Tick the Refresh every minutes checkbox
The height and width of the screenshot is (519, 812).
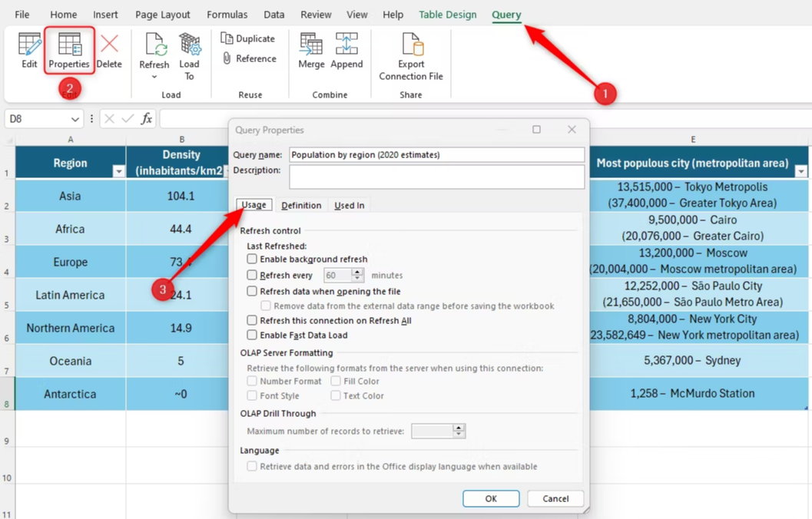click(x=252, y=275)
